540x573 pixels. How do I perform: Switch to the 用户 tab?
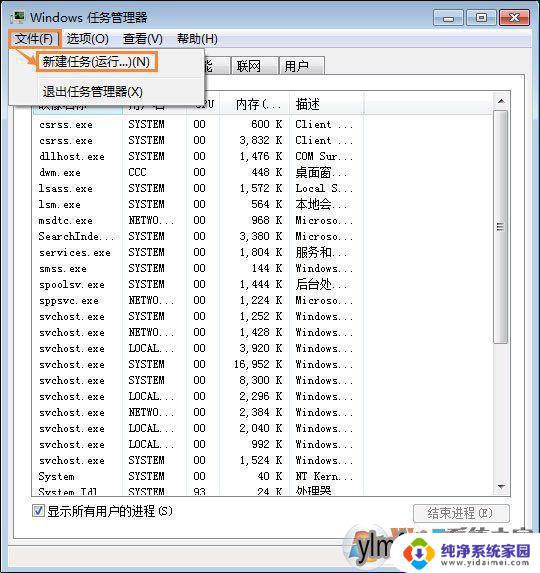pyautogui.click(x=301, y=66)
